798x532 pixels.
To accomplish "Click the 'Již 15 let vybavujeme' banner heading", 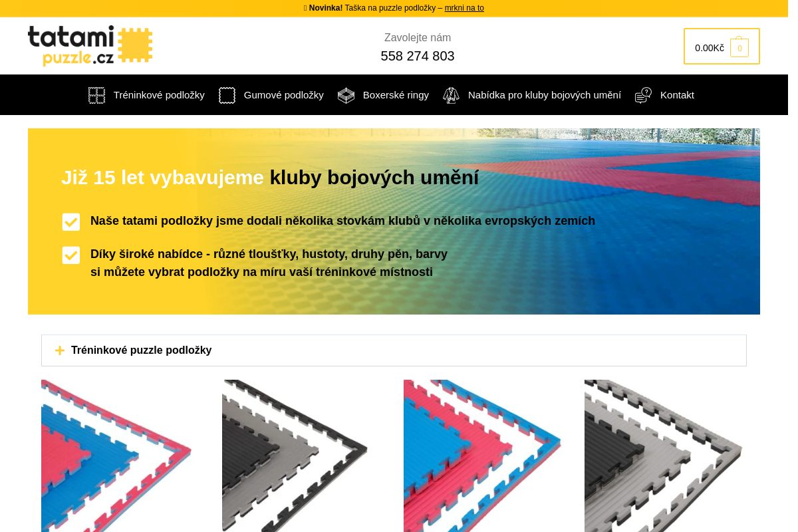I will pos(270,178).
